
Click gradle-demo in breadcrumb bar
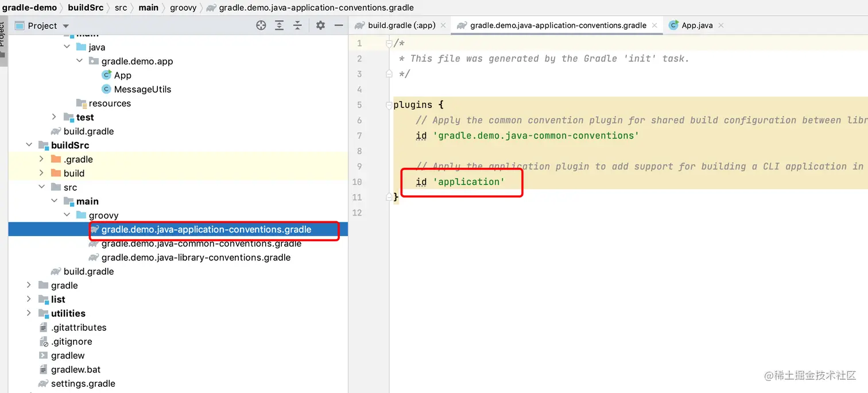click(x=29, y=7)
